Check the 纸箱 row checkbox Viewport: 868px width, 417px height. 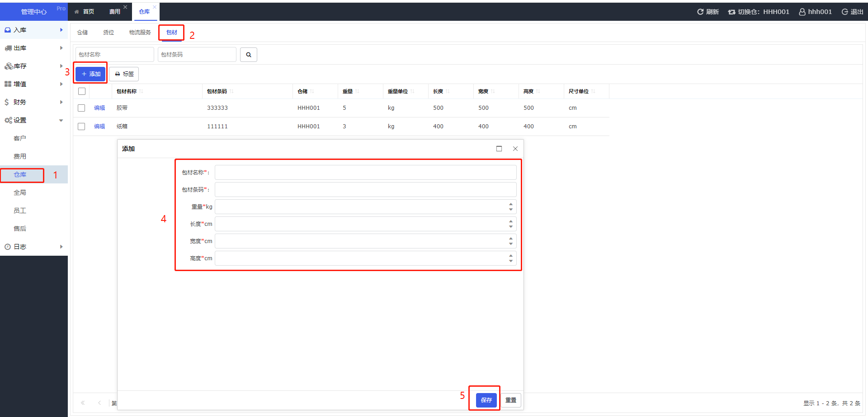pos(81,127)
